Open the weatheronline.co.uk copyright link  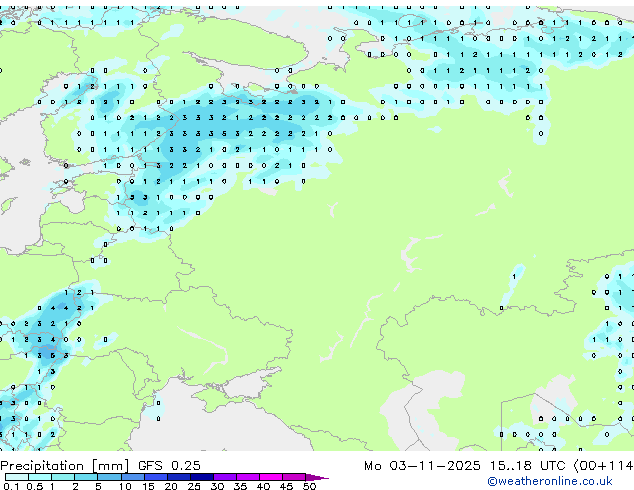tap(550, 481)
